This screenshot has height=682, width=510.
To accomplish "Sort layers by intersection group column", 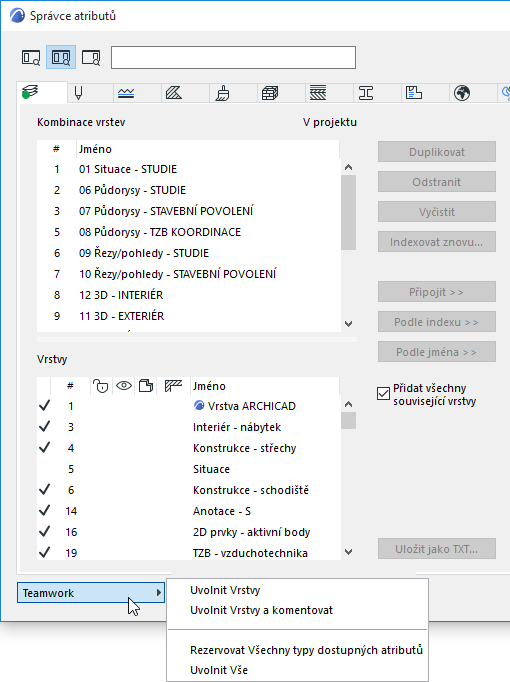I will coord(173,386).
